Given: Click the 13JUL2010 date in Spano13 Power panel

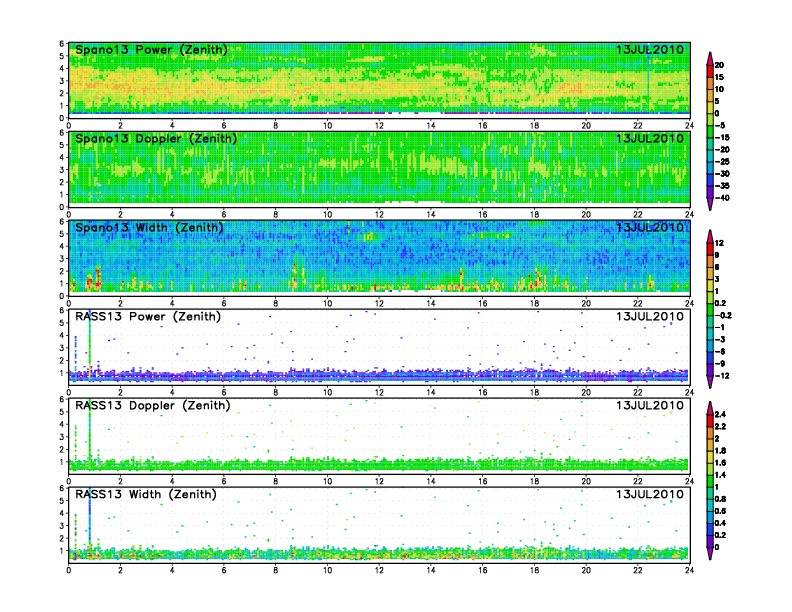Looking at the screenshot, I should [650, 49].
